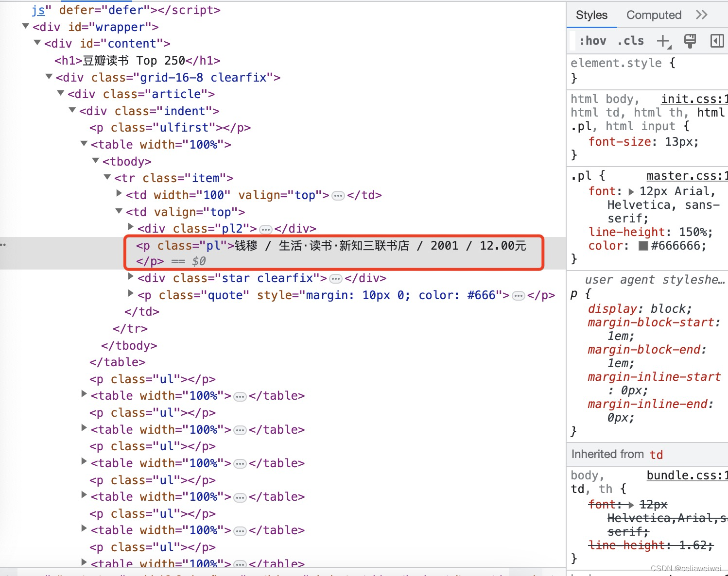The image size is (728, 576).
Task: Expand the td width="100" node
Action: [x=119, y=194]
